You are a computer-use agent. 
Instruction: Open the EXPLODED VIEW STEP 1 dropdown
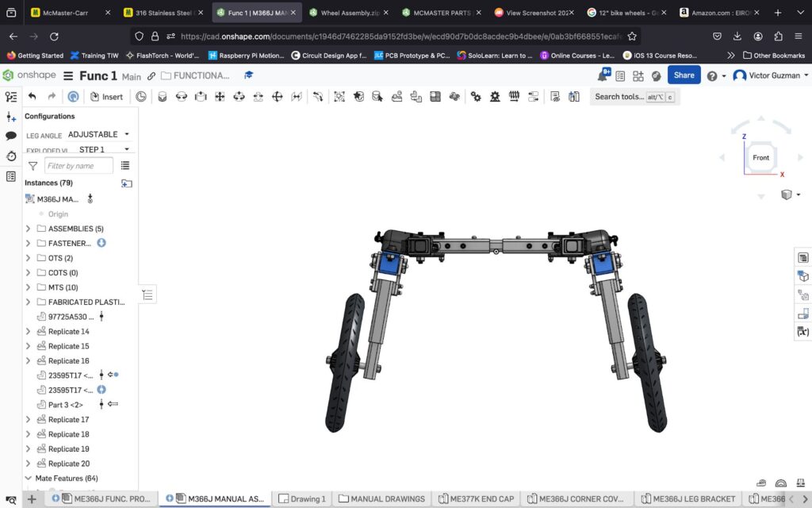(103, 149)
